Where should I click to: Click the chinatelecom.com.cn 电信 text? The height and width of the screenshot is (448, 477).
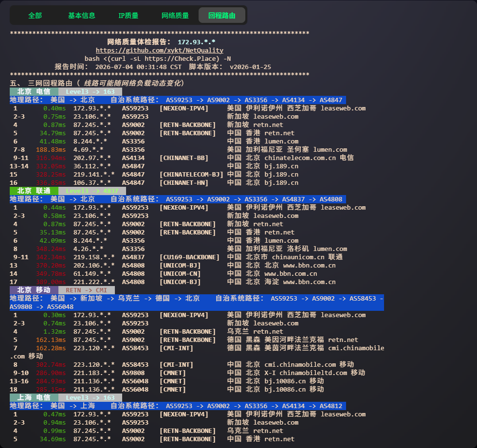pyautogui.click(x=309, y=158)
